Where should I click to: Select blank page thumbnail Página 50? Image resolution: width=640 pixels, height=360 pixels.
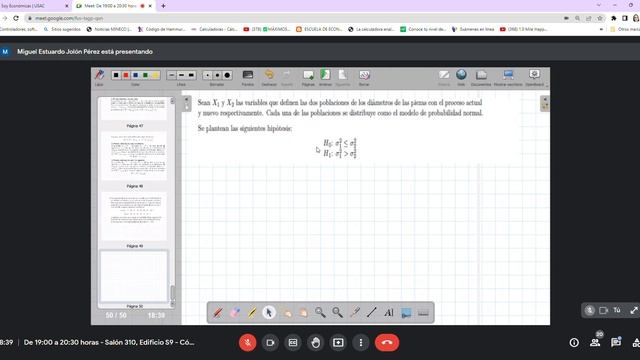pos(134,276)
